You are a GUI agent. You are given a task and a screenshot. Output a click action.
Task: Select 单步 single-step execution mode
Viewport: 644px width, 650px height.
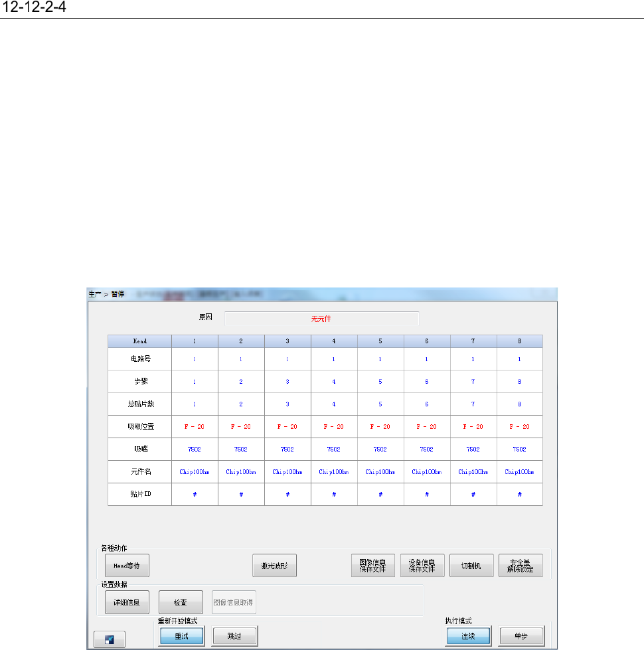point(521,636)
